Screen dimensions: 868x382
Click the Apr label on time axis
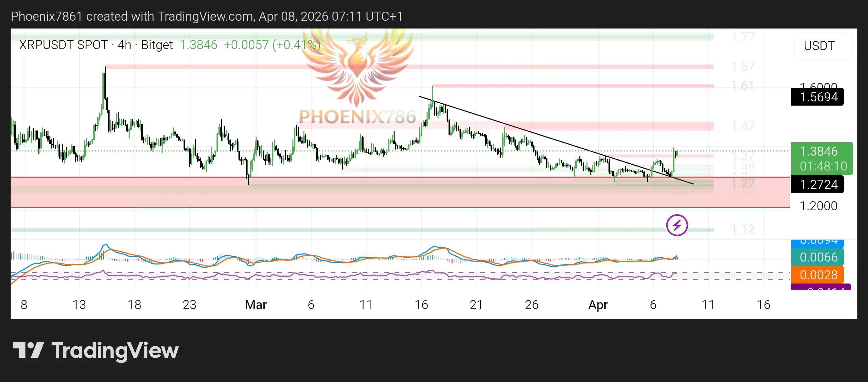pyautogui.click(x=598, y=305)
